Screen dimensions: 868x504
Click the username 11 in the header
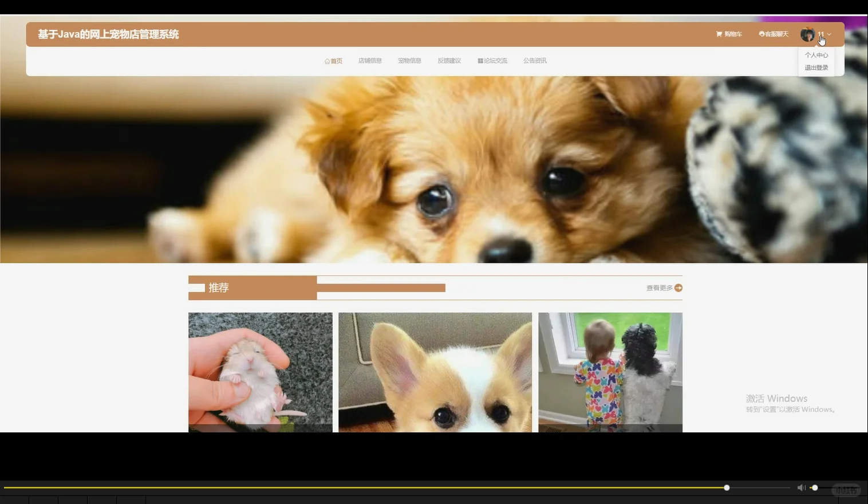(821, 34)
